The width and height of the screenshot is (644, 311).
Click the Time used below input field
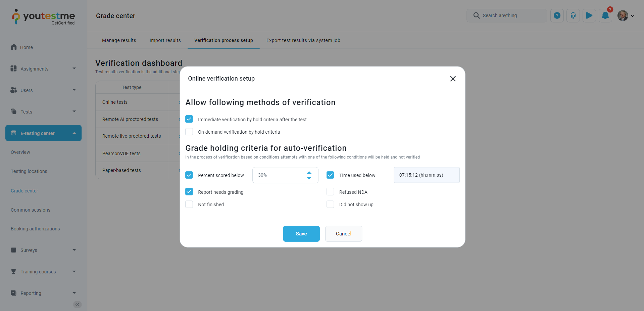(x=426, y=175)
